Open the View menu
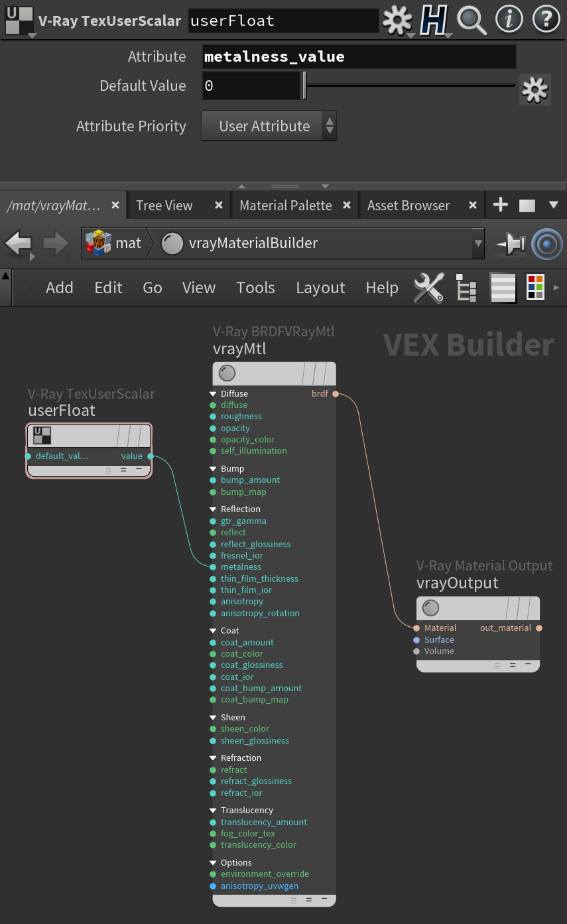 click(199, 288)
